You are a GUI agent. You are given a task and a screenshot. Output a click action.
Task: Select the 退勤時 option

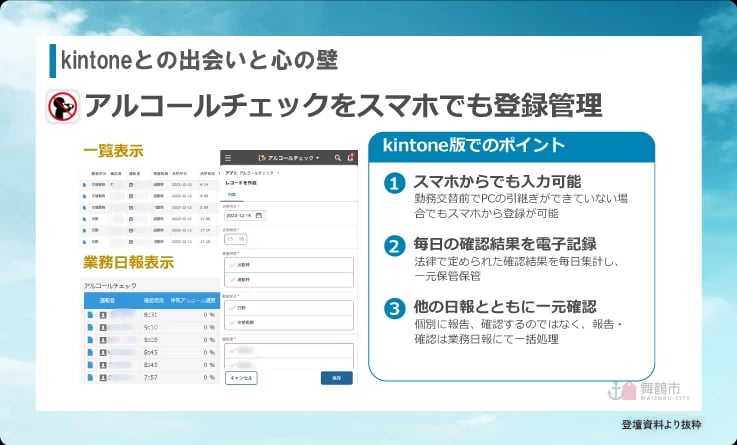coord(246,281)
